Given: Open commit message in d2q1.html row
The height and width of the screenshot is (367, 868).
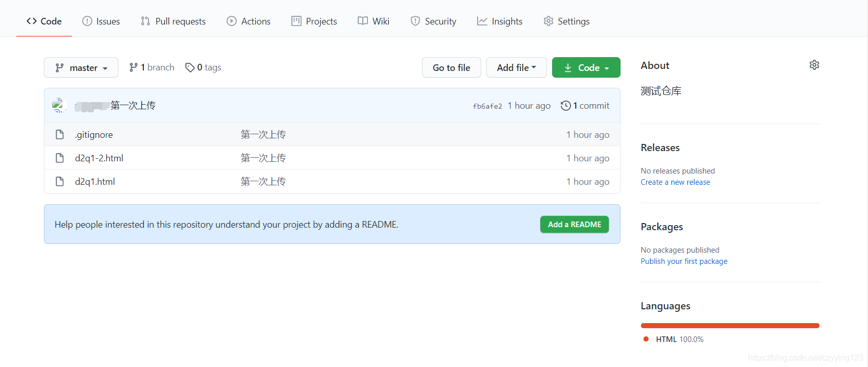Looking at the screenshot, I should coord(263,182).
